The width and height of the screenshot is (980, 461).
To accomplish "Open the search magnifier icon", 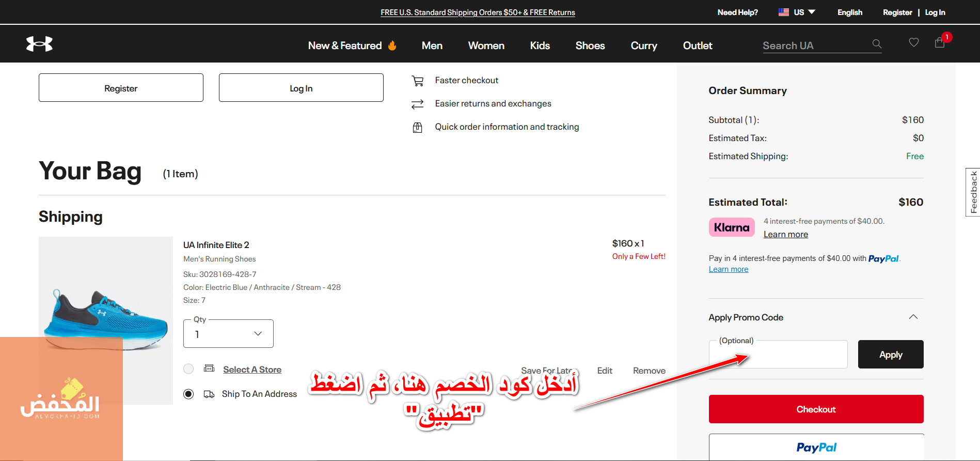I will pyautogui.click(x=877, y=44).
